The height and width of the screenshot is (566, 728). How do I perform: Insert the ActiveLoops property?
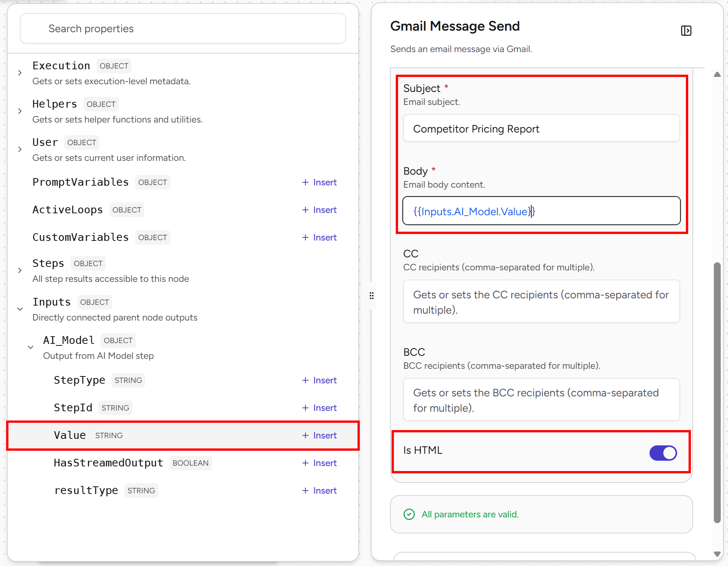tap(319, 210)
